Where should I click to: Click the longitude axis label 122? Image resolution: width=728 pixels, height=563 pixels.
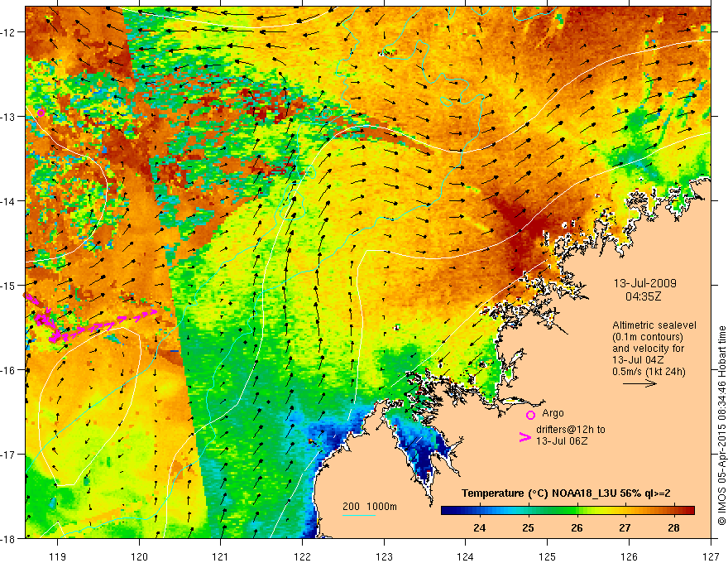click(x=302, y=556)
